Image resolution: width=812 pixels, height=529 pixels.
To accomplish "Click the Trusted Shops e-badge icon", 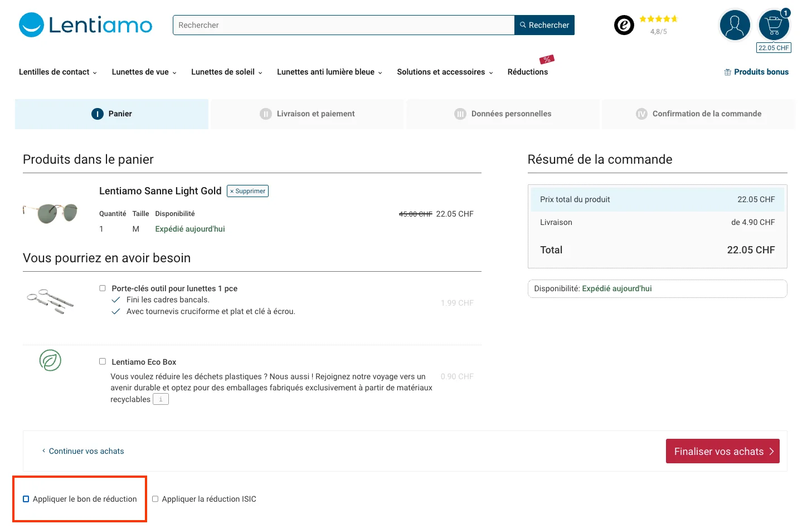I will [x=624, y=25].
